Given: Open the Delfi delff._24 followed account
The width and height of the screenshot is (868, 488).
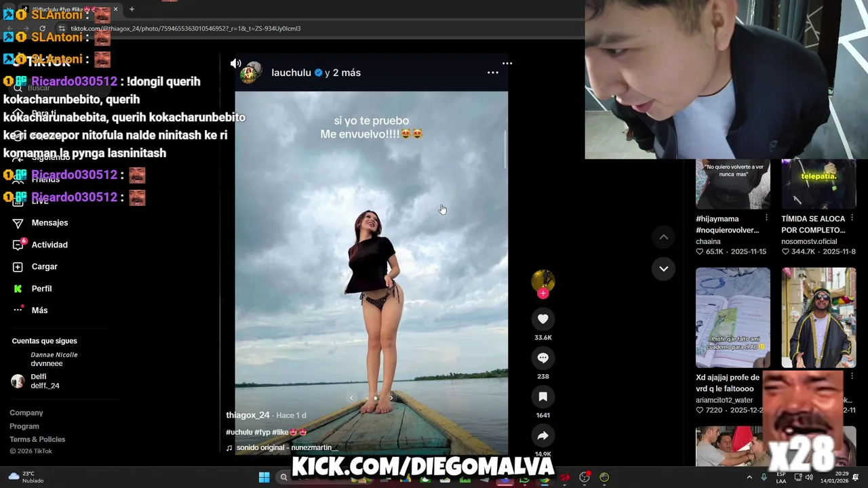Looking at the screenshot, I should (x=45, y=381).
